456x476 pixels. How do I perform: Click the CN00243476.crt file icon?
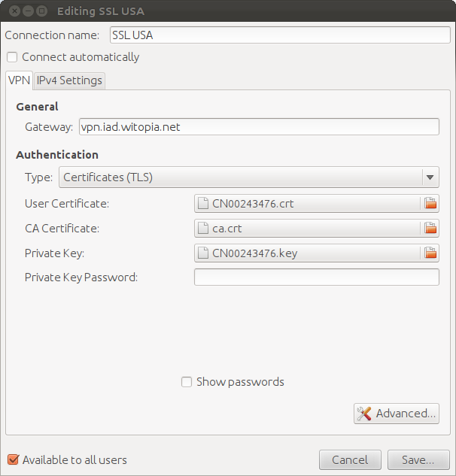pyautogui.click(x=203, y=203)
